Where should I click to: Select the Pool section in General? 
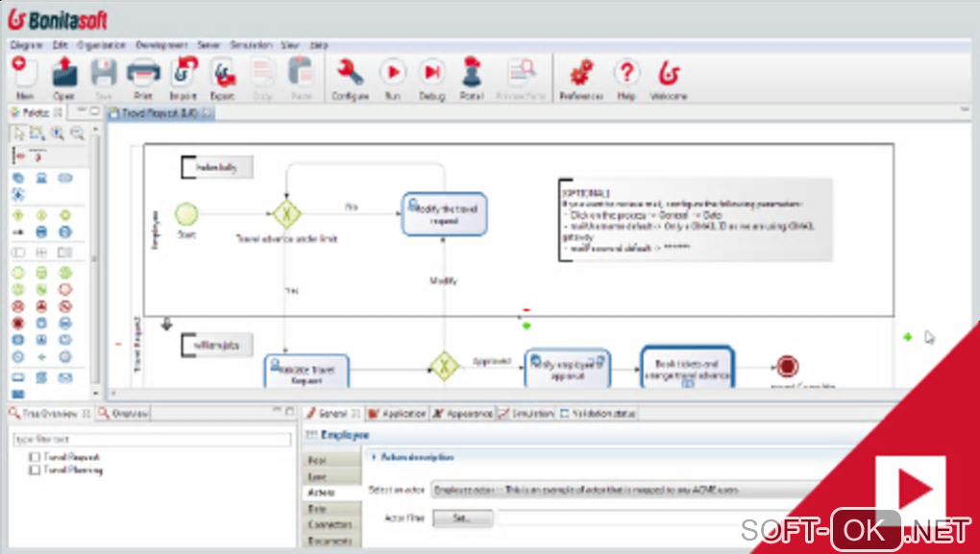[331, 460]
